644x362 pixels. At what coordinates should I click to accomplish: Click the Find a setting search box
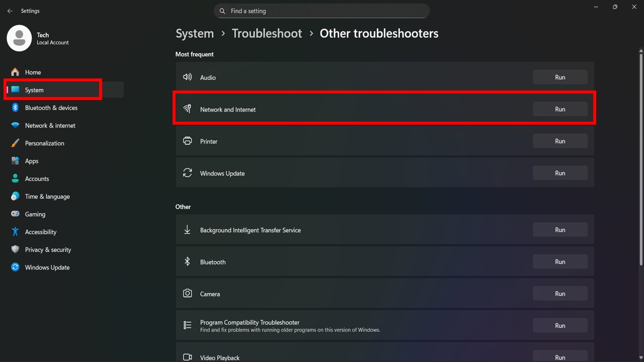point(327,11)
